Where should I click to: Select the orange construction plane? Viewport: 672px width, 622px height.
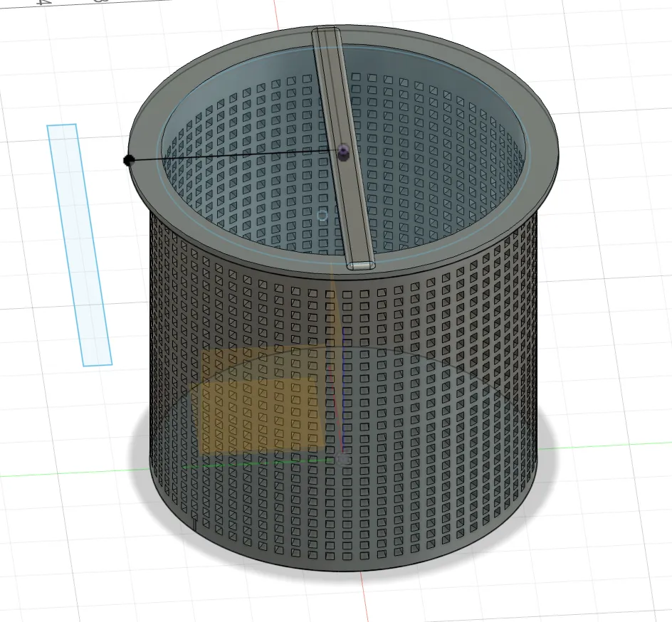261,401
